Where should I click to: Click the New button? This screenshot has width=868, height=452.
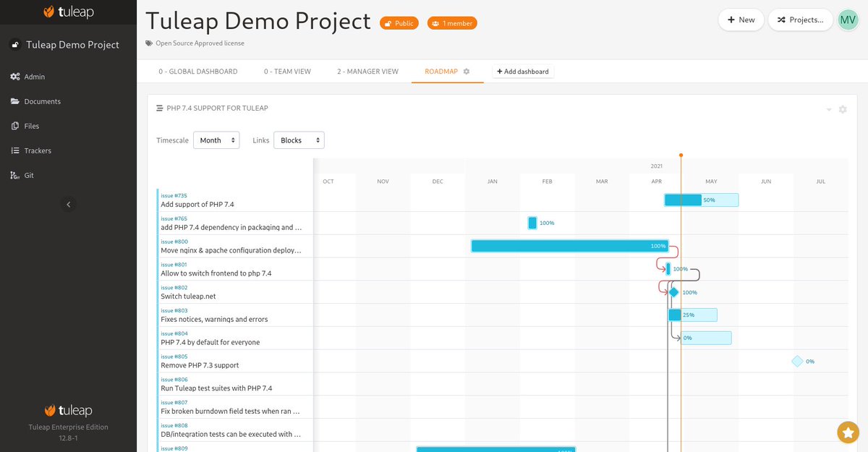pos(741,20)
